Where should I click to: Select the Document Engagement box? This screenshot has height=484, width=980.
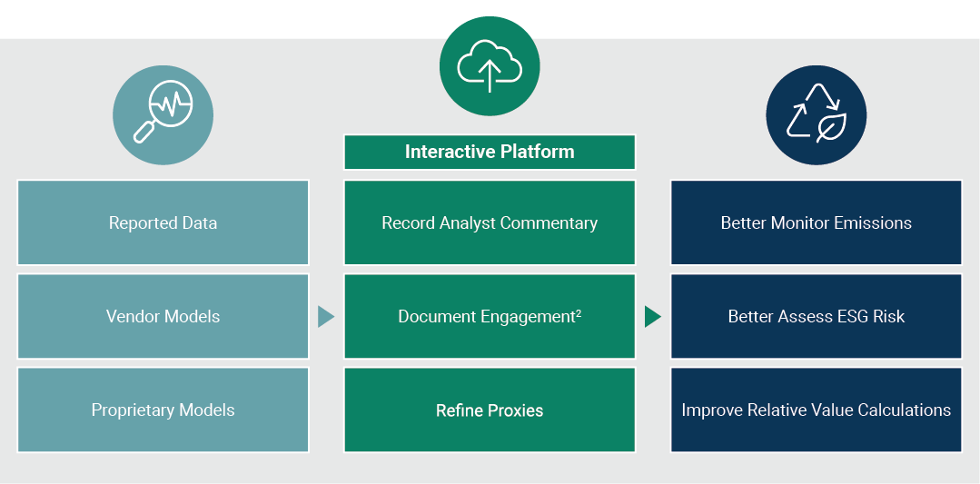click(490, 316)
